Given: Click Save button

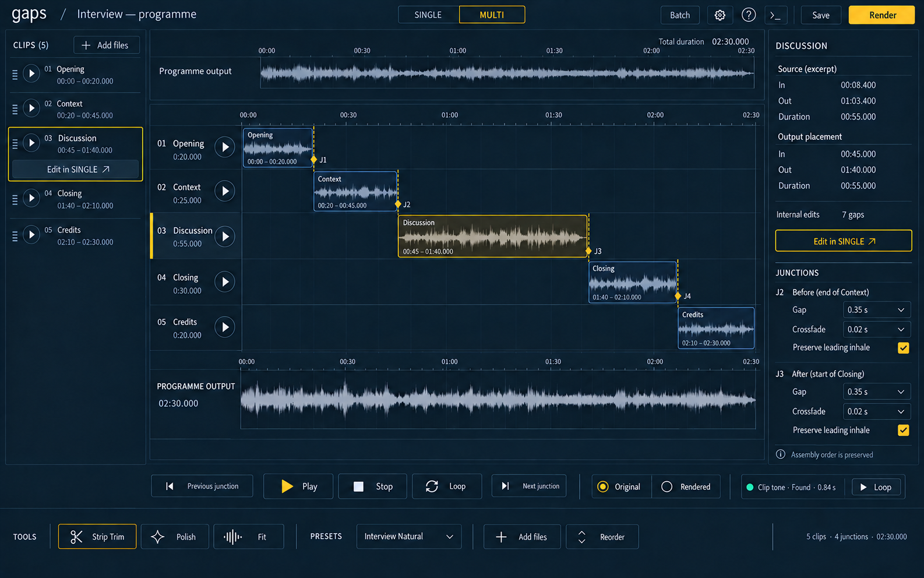Looking at the screenshot, I should click(x=821, y=15).
